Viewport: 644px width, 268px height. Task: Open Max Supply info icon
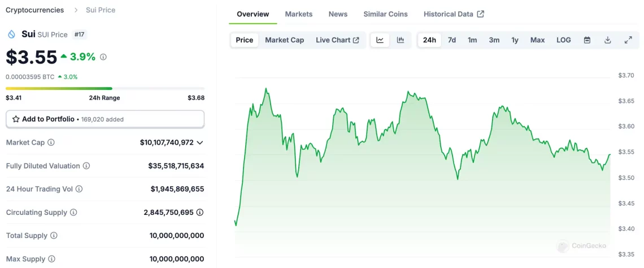(51, 259)
